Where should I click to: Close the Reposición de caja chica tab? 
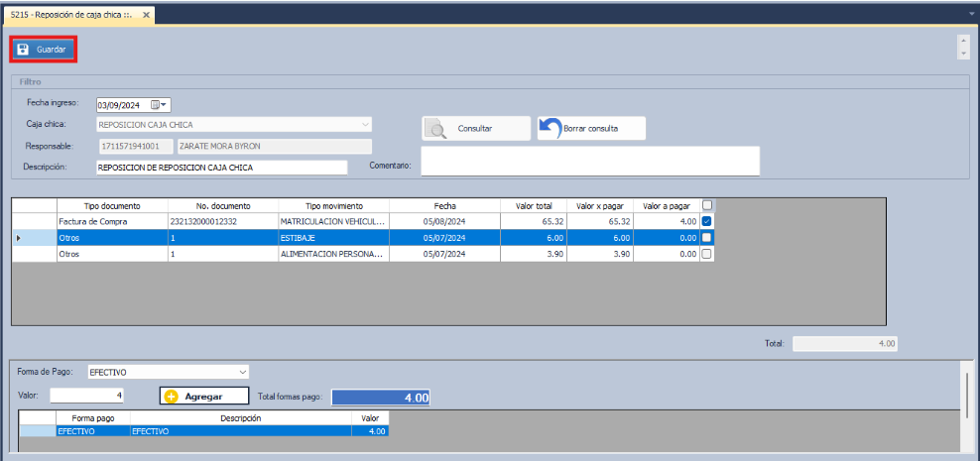coord(146,15)
